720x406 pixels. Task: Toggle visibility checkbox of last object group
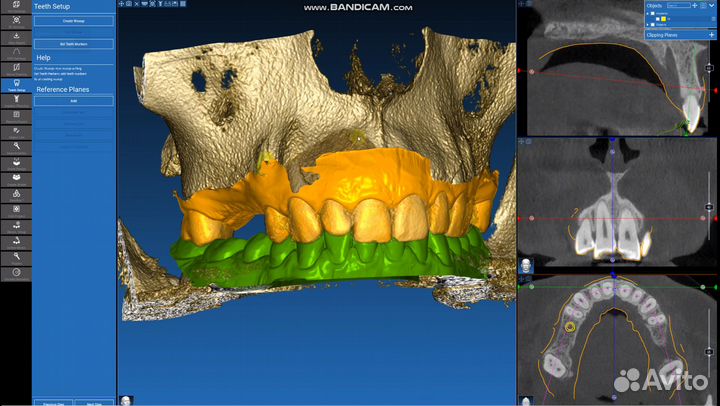[x=653, y=24]
